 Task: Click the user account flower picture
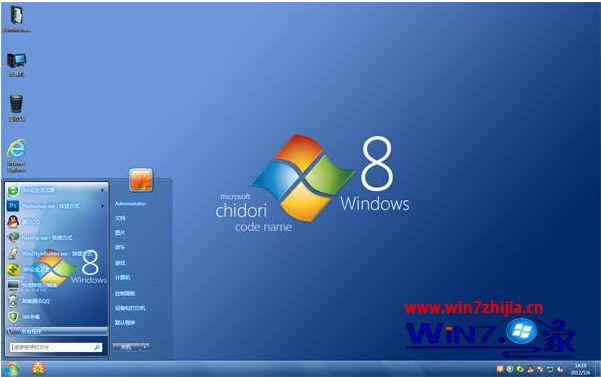point(141,180)
